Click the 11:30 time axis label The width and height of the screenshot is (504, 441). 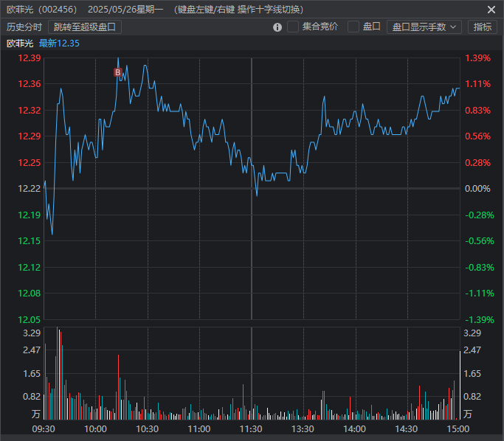252,428
